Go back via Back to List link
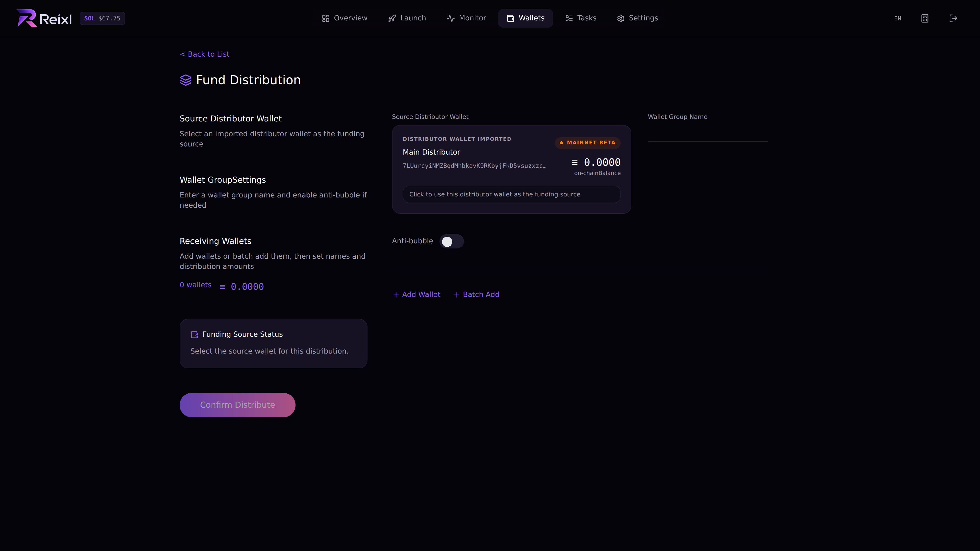This screenshot has height=551, width=980. 205,54
